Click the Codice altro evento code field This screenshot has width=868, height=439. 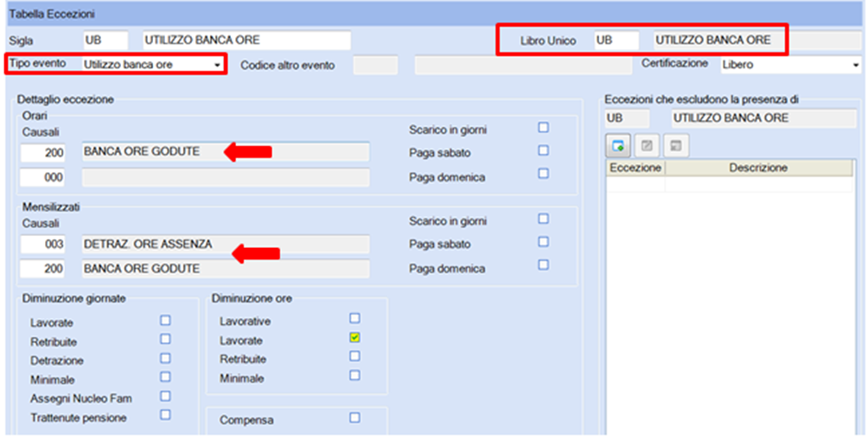pyautogui.click(x=375, y=66)
